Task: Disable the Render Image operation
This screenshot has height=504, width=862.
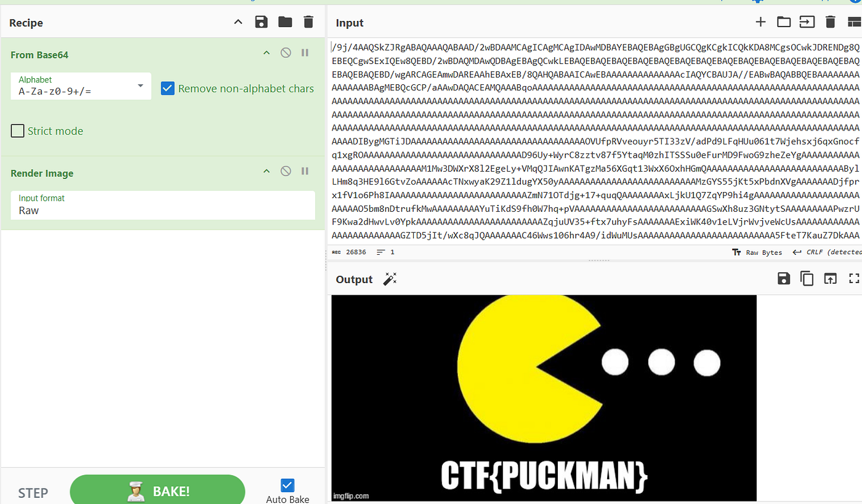Action: (286, 172)
